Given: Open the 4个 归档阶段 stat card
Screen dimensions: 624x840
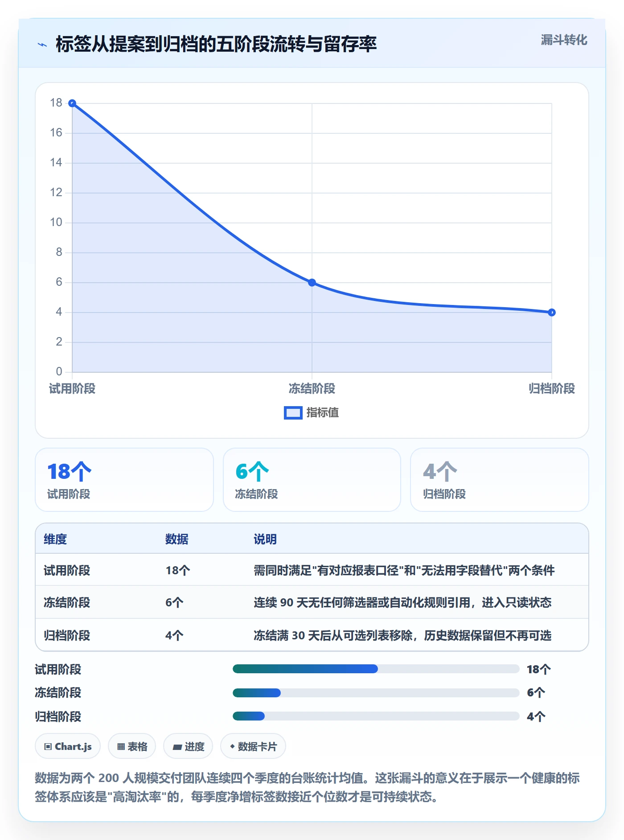Looking at the screenshot, I should tap(500, 480).
